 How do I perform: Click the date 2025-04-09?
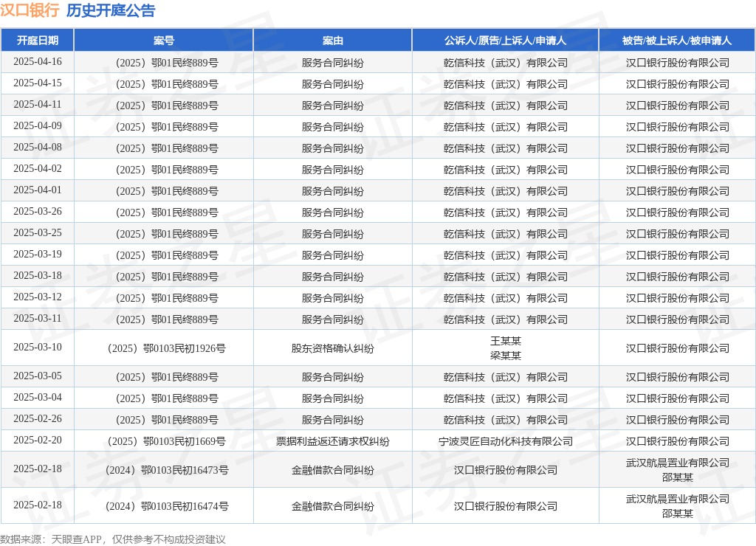pos(38,125)
